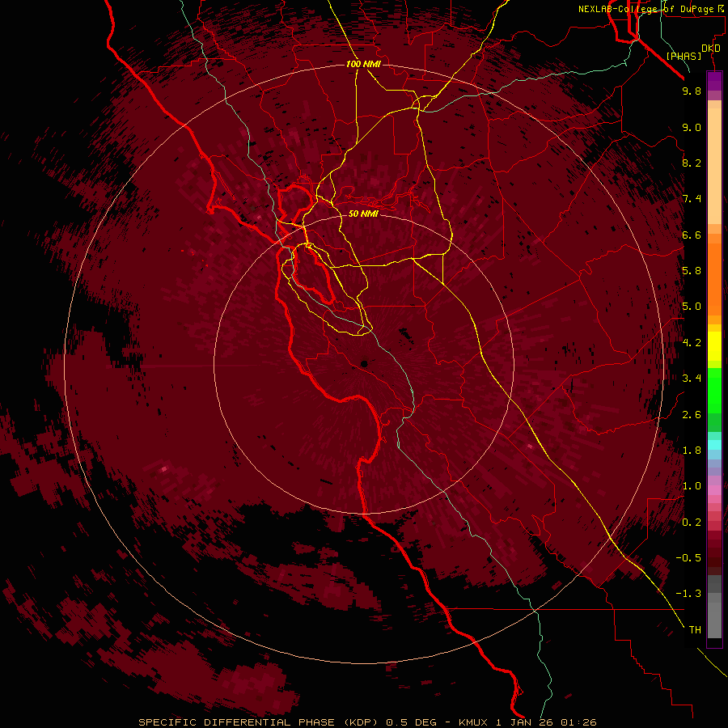This screenshot has width=728, height=728.
Task: Click the '0.5 DEG' elevation text
Action: coord(412,722)
